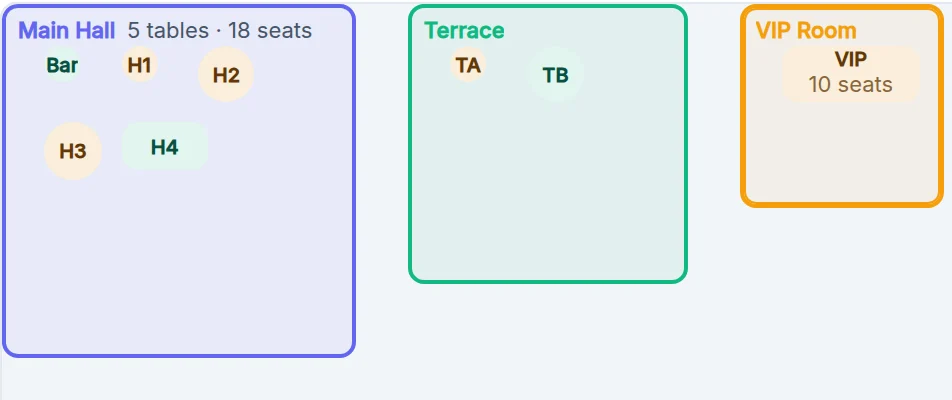This screenshot has height=400, width=952.
Task: Select the Bar table in Main Hall
Action: 63,64
